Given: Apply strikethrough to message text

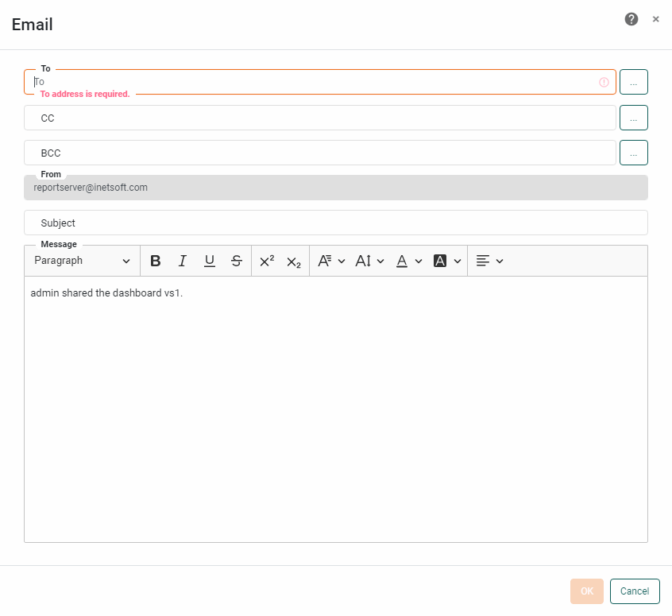Looking at the screenshot, I should point(235,261).
